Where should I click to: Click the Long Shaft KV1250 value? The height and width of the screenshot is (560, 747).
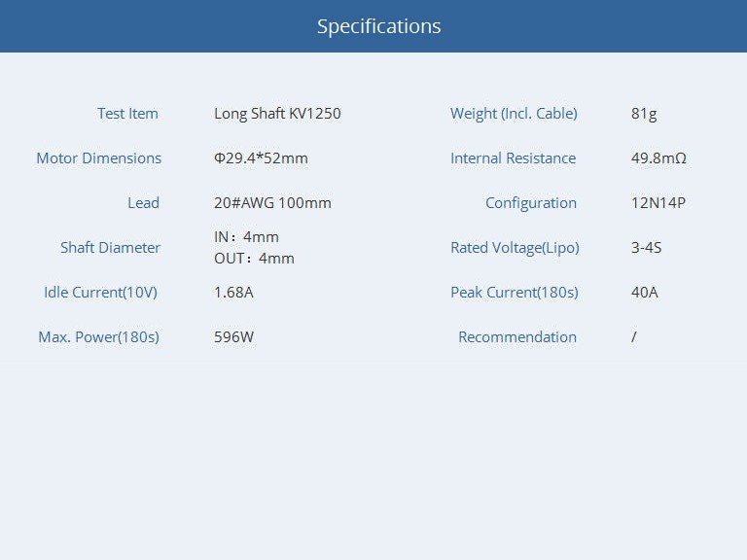coord(277,114)
